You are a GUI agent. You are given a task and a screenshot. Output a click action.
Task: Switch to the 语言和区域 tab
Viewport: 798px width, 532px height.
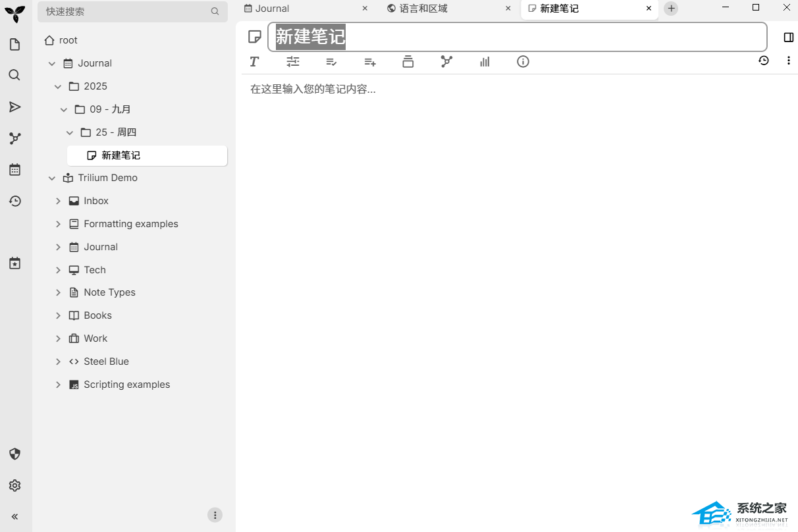coord(423,9)
